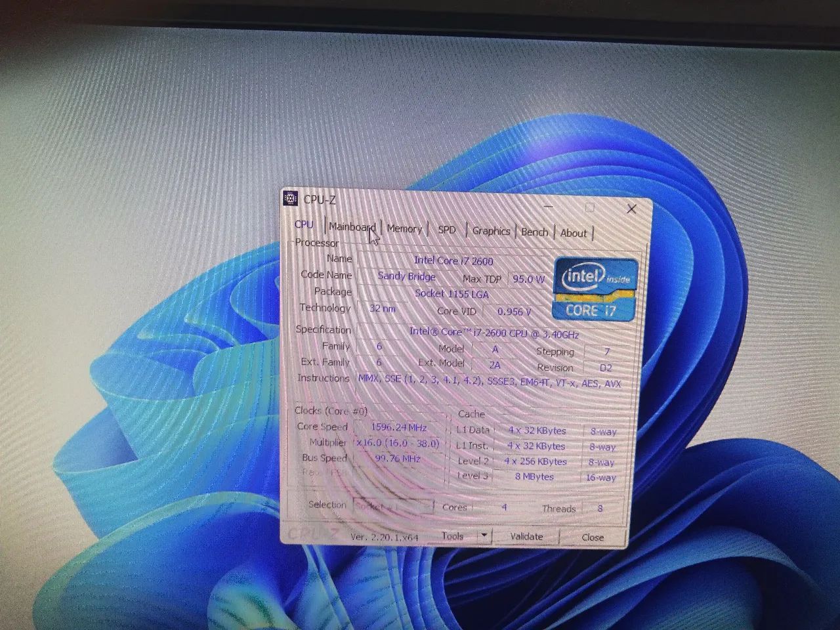Click the Tools button
The width and height of the screenshot is (840, 630).
pos(453,536)
